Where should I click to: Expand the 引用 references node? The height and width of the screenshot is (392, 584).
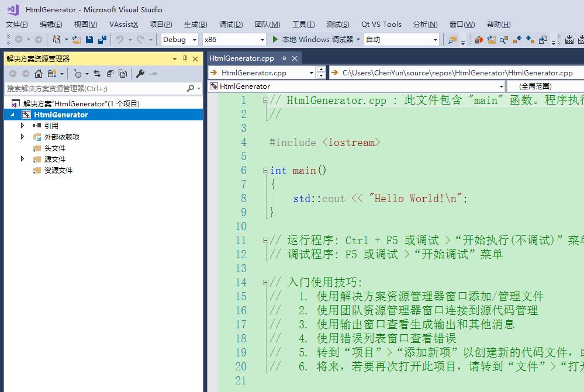(x=22, y=126)
